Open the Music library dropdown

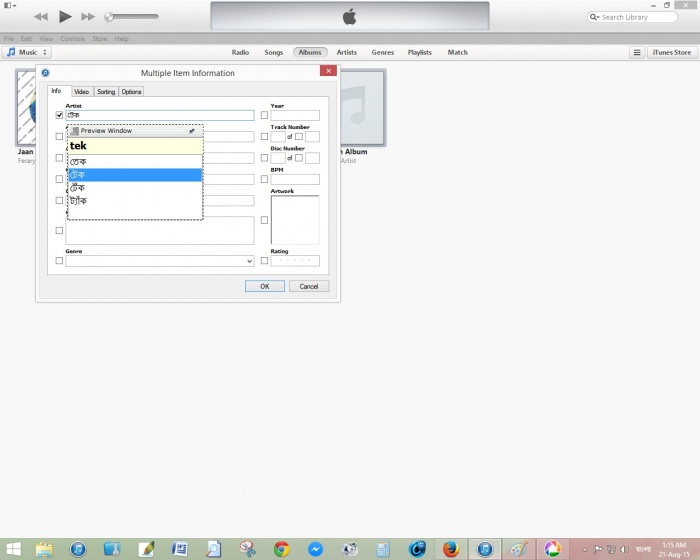27,52
